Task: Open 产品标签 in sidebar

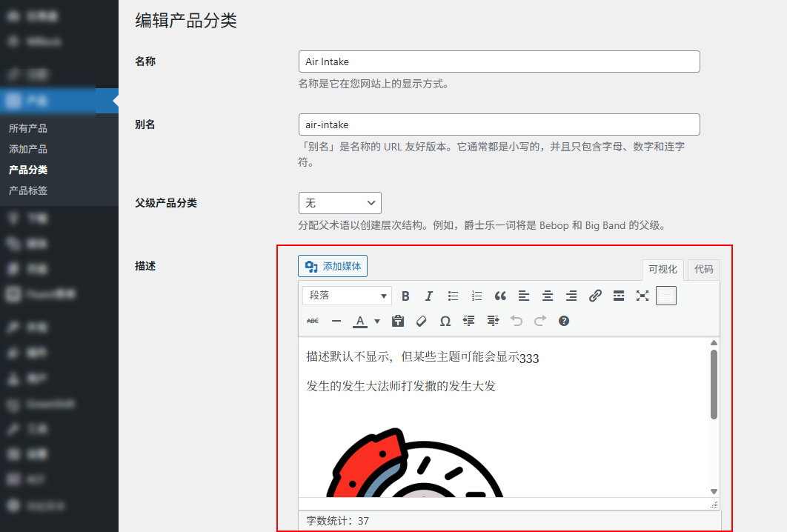Action: click(x=28, y=190)
